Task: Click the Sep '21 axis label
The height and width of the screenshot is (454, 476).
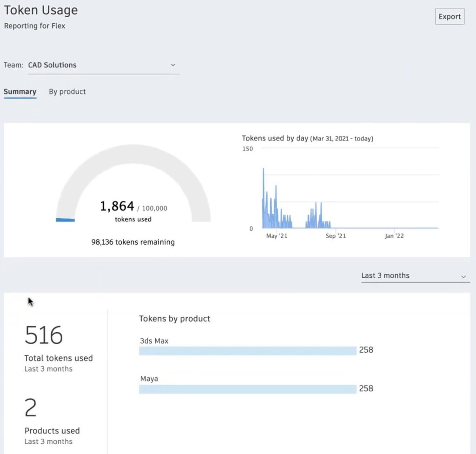Action: [x=336, y=236]
